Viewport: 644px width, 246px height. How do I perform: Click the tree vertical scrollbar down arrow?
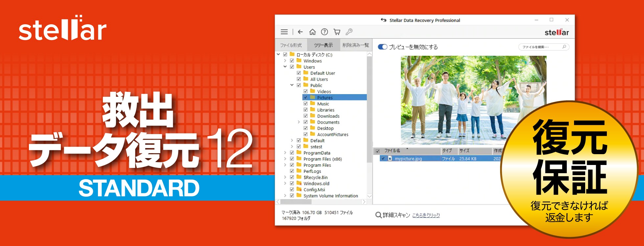click(369, 196)
